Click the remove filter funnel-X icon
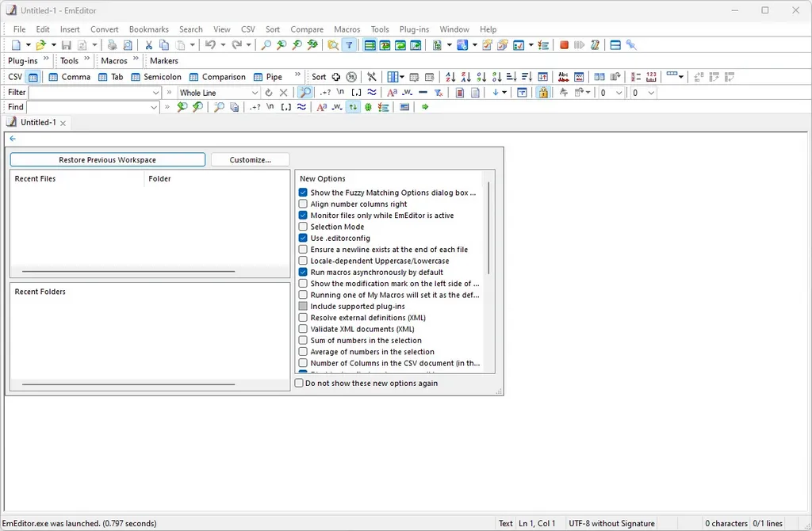 tap(439, 93)
